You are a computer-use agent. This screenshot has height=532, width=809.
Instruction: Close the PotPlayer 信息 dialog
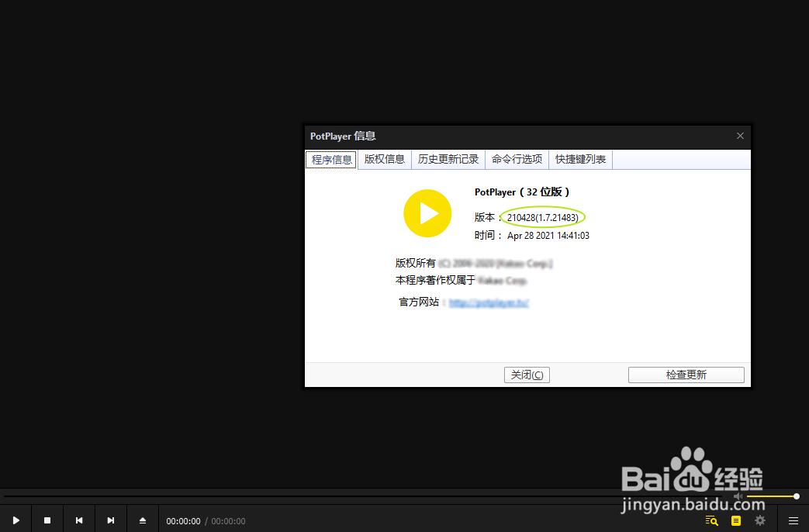(741, 136)
